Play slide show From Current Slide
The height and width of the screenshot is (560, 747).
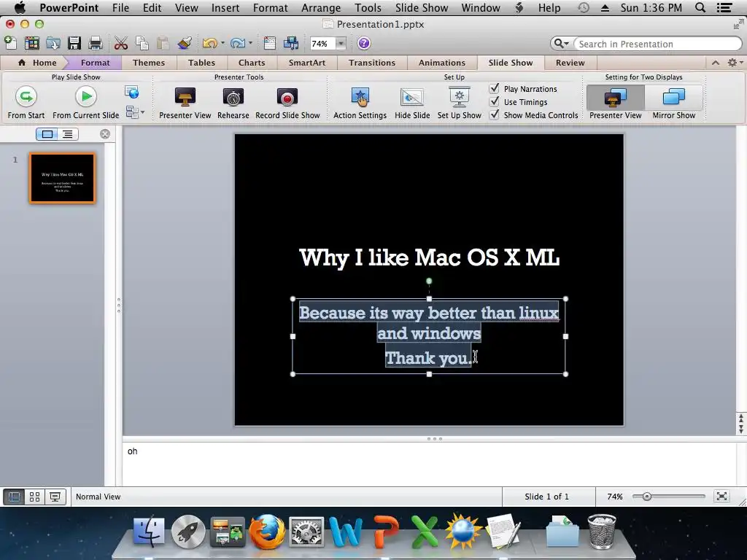click(x=86, y=102)
